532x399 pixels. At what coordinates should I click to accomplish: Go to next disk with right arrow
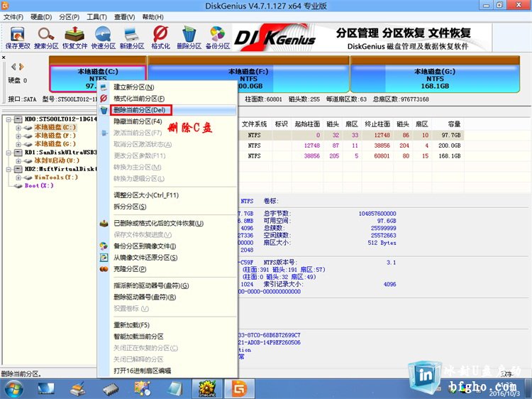tap(21, 67)
